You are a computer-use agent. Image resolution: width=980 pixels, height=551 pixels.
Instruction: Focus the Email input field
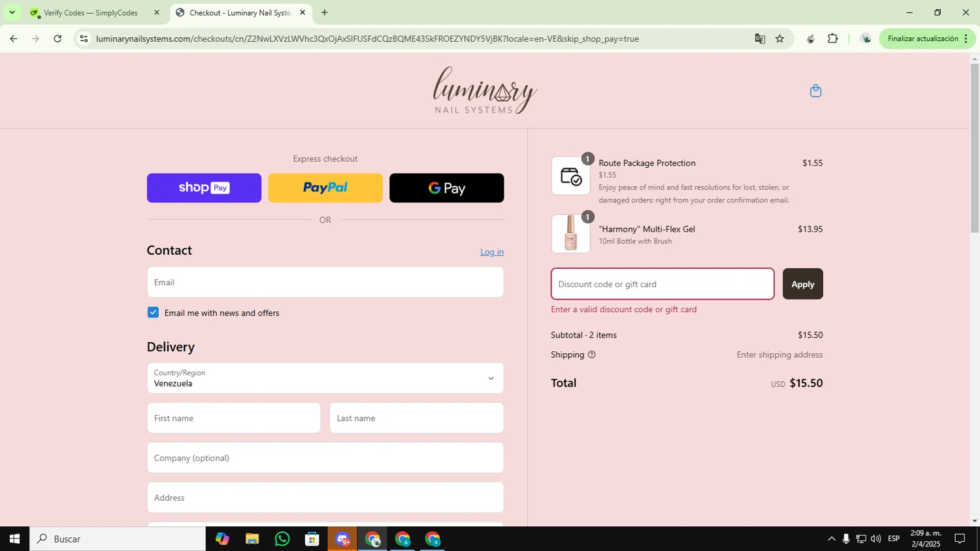pos(325,282)
